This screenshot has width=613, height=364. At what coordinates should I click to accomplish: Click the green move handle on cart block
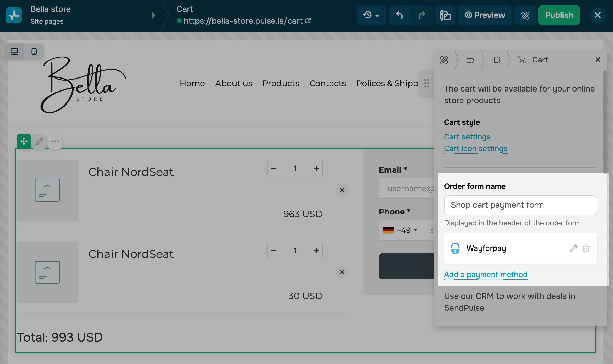point(24,141)
